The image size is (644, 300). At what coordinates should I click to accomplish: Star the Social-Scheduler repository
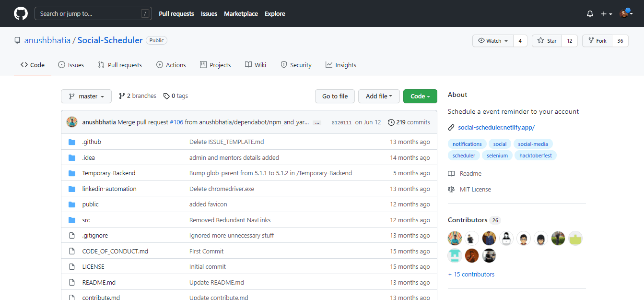pos(547,41)
